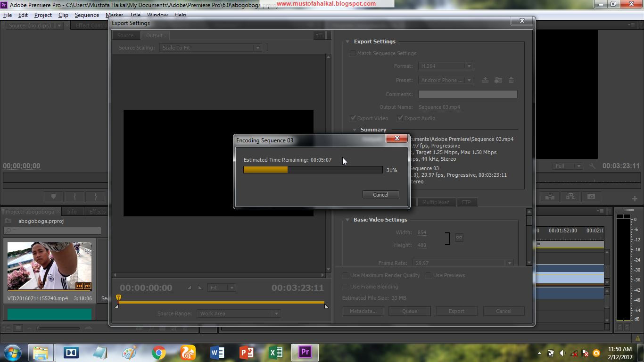The image size is (644, 362).
Task: Collapse the Basic Video Settings section
Action: pyautogui.click(x=347, y=220)
